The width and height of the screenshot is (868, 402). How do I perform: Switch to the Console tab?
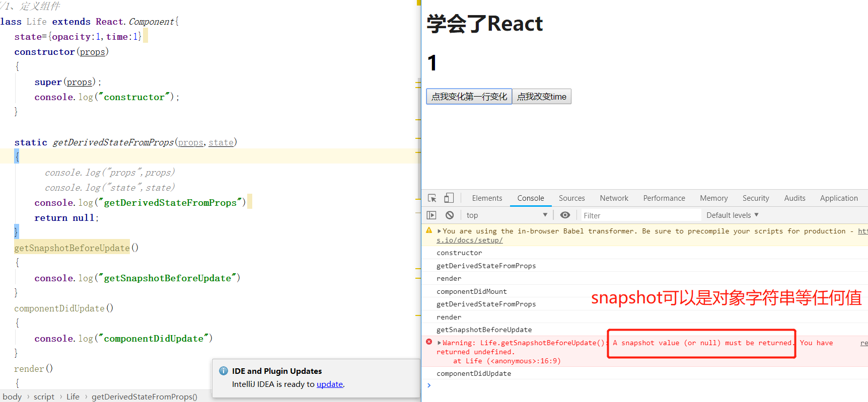click(x=531, y=198)
